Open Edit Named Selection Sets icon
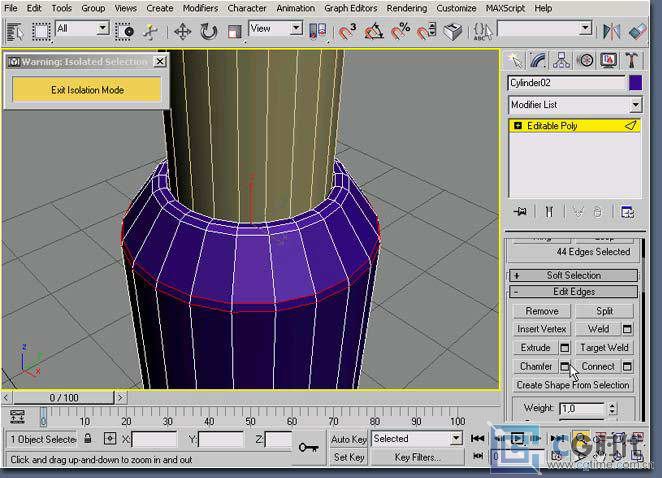662x478 pixels. click(x=483, y=32)
